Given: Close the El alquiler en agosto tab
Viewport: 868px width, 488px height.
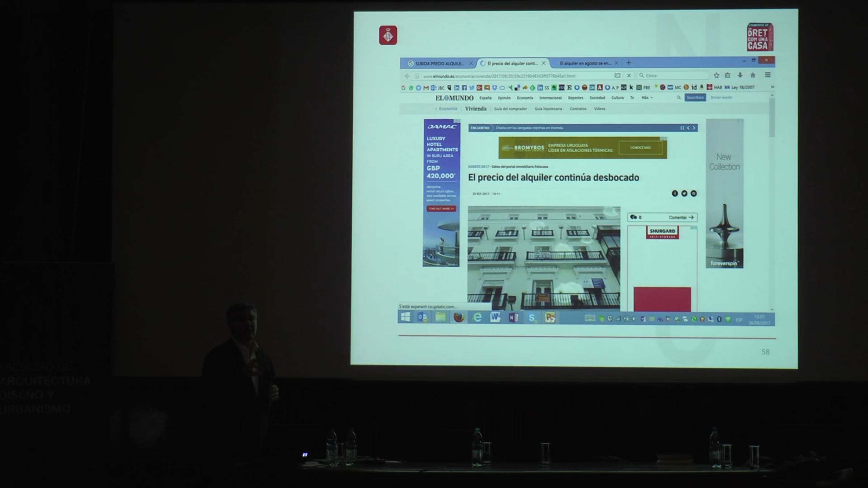Looking at the screenshot, I should 616,63.
